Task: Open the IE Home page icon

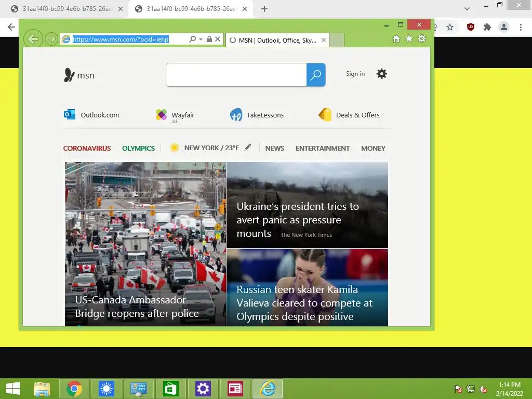Action: (396, 38)
